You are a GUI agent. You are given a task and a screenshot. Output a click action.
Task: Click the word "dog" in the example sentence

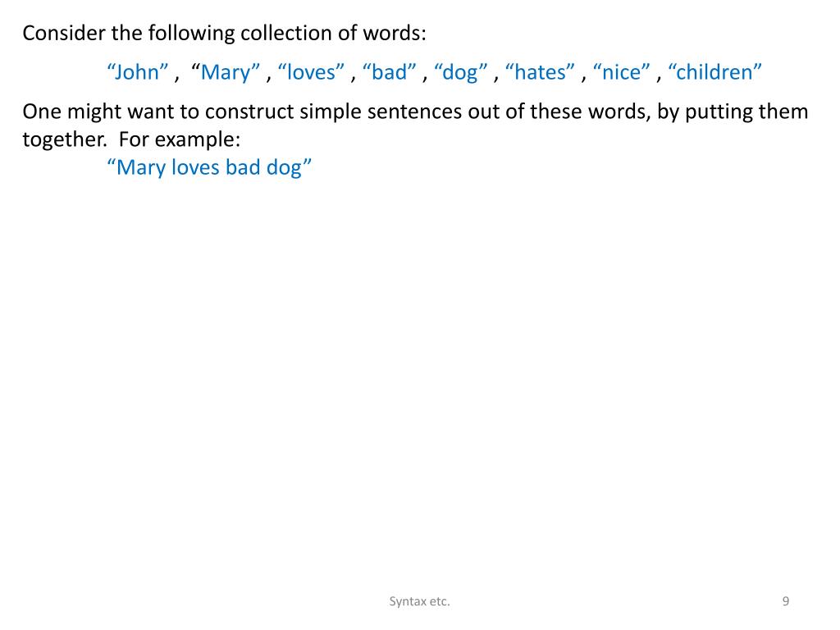[284, 167]
